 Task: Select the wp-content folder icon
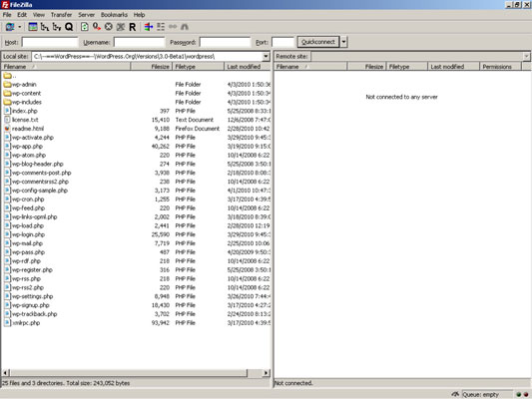pyautogui.click(x=7, y=93)
